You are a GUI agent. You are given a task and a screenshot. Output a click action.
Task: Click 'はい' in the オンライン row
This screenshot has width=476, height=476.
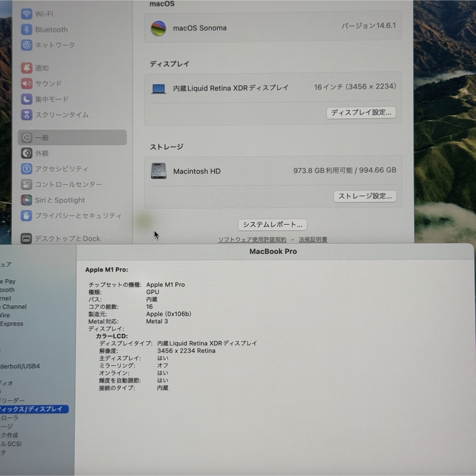[x=163, y=373]
